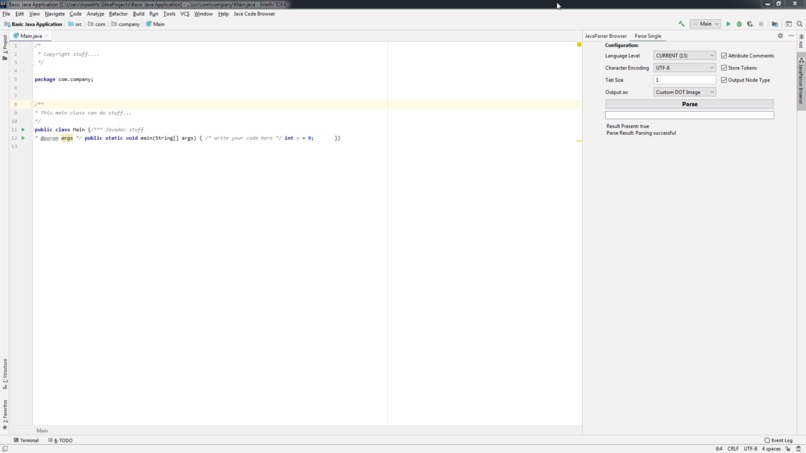Close the Main.java editor tab
The height and width of the screenshot is (453, 806).
(46, 36)
